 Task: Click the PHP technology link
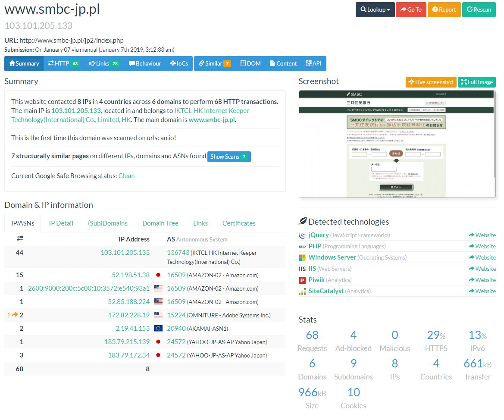click(315, 246)
